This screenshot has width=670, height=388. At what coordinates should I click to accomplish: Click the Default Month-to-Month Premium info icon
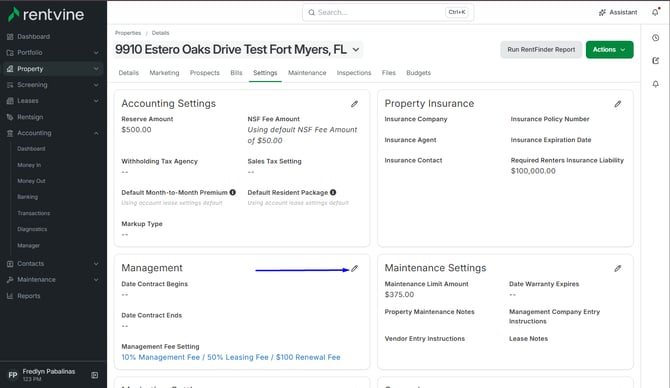pyautogui.click(x=232, y=192)
